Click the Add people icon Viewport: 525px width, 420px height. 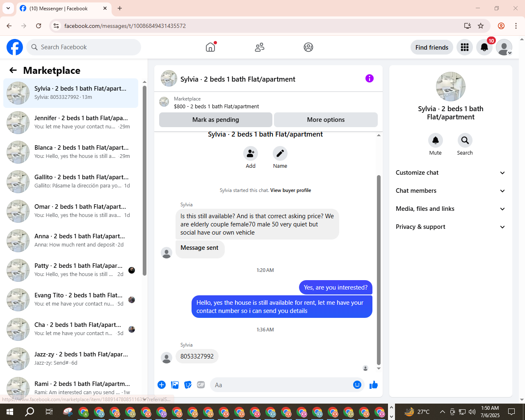click(251, 153)
